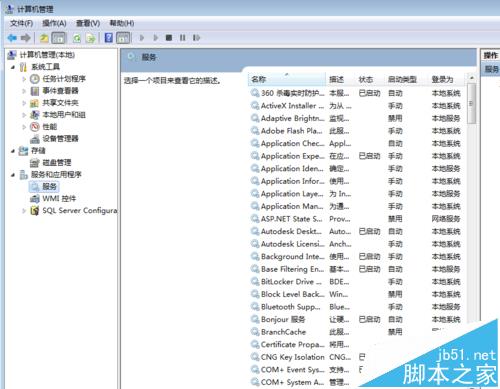Select 本地用户和组 icon in tree

click(x=35, y=115)
